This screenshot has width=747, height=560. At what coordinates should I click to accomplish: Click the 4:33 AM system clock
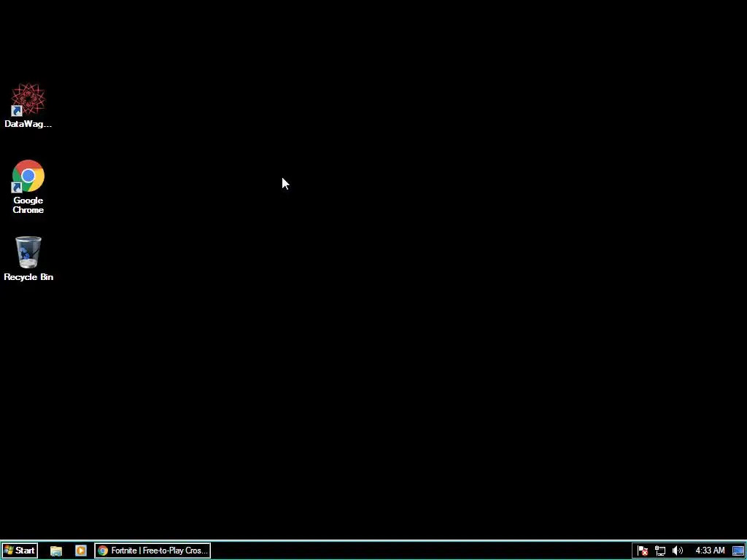(710, 551)
